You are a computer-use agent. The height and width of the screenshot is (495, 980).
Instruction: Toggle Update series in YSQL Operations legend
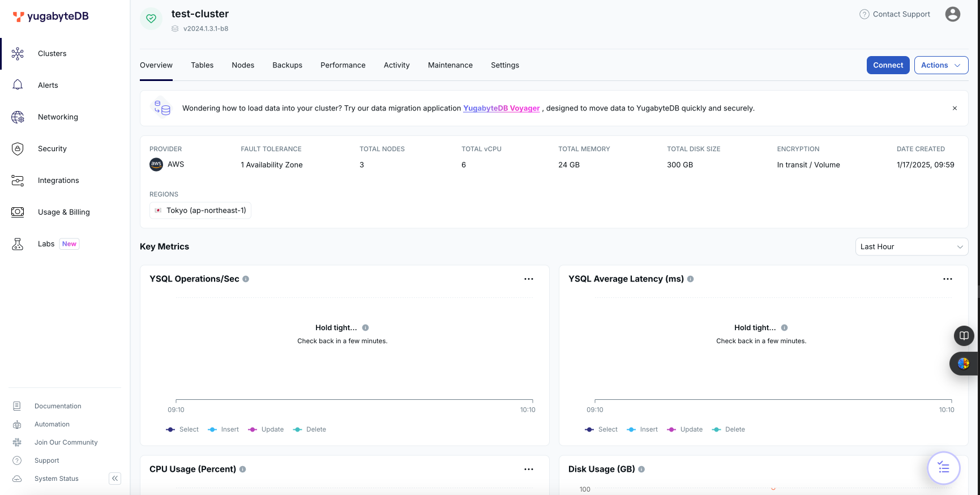point(266,429)
